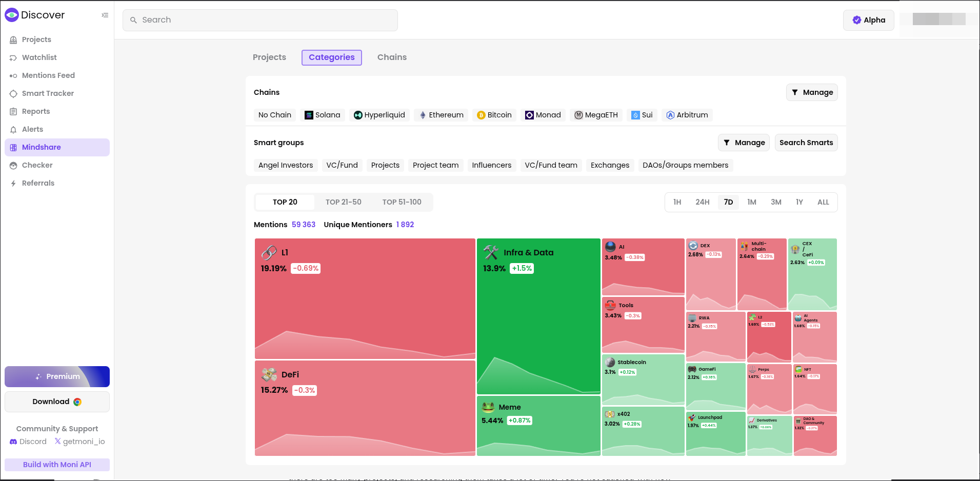Image resolution: width=980 pixels, height=481 pixels.
Task: Click the green Meme heatmap tile
Action: coord(538,431)
